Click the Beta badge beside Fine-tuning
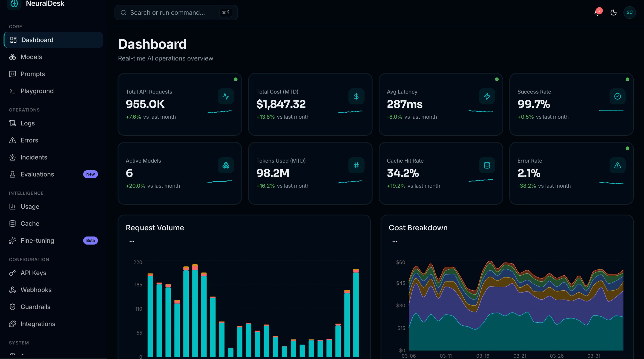The width and height of the screenshot is (644, 359). coord(90,241)
